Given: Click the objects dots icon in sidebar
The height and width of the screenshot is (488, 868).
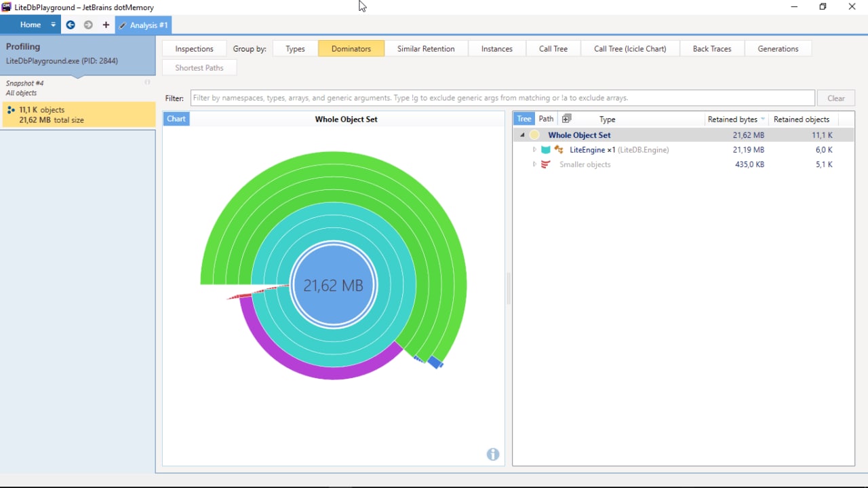Looking at the screenshot, I should tap(11, 109).
